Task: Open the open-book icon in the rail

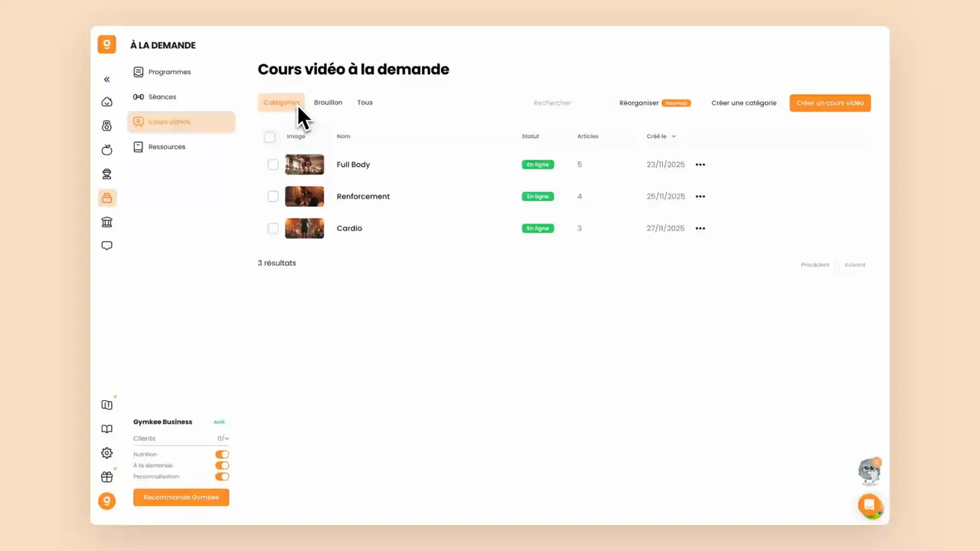Action: pos(106,429)
